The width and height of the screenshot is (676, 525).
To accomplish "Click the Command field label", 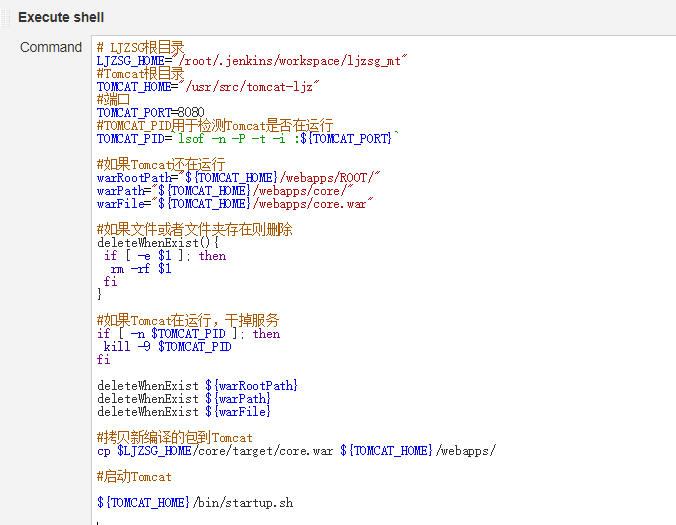I will [50, 47].
